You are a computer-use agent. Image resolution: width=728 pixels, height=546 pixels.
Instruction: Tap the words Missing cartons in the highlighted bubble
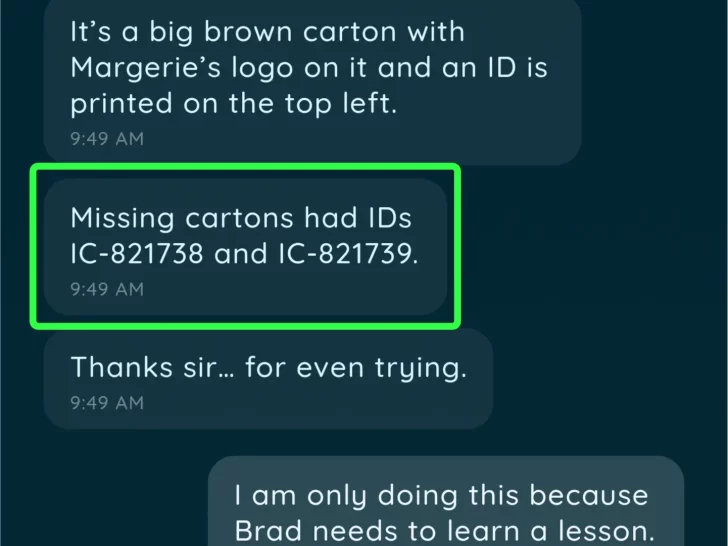point(182,218)
